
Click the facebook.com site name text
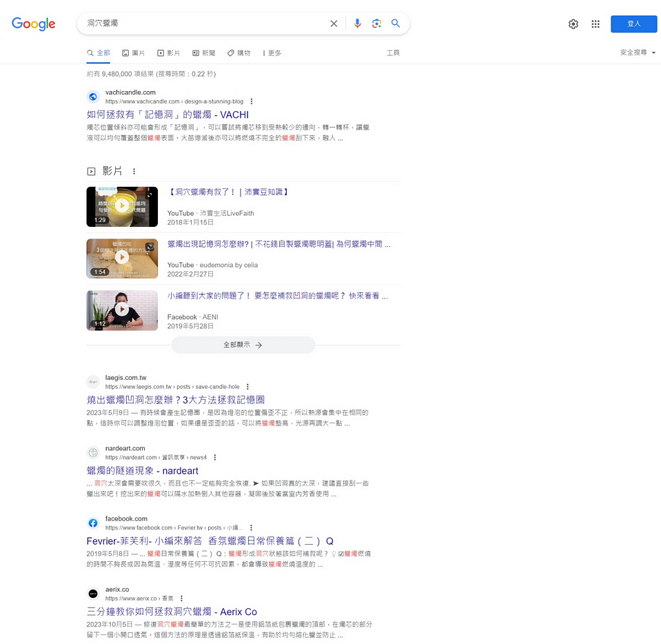126,519
